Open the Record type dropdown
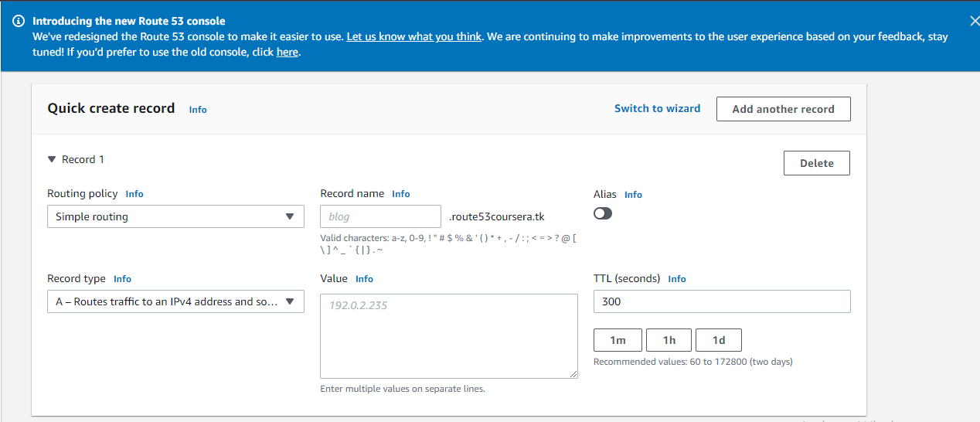 175,301
